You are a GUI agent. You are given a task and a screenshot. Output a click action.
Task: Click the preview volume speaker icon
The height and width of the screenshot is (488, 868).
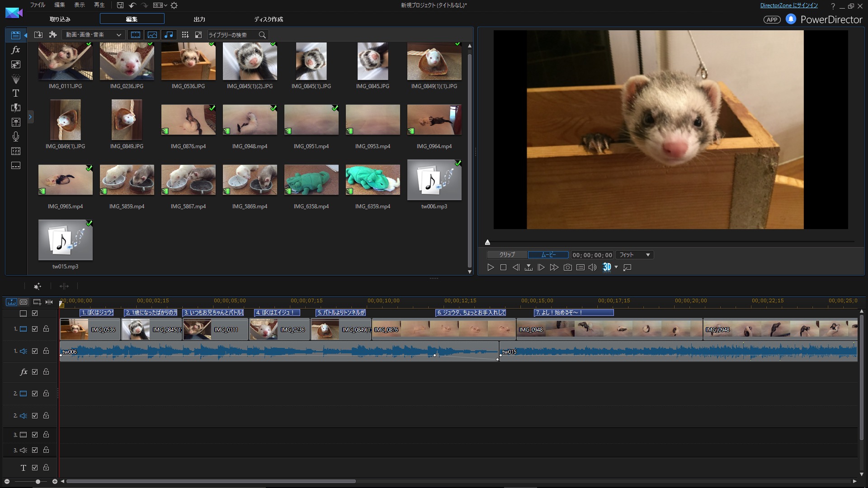pos(592,267)
